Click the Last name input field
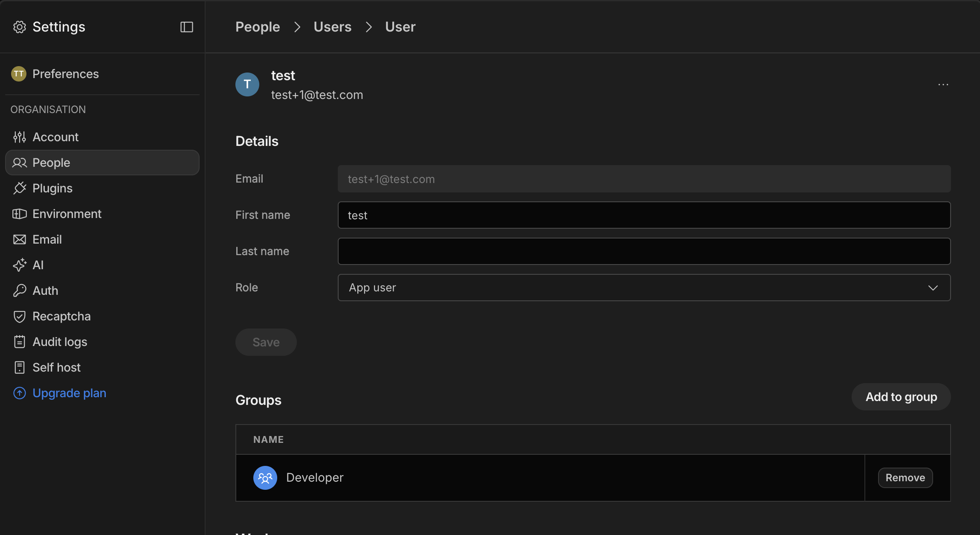 [x=644, y=251]
